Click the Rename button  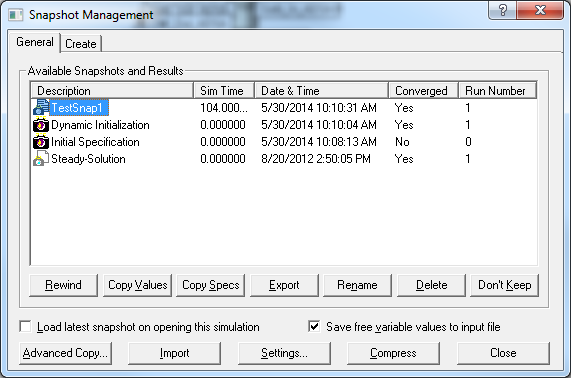point(357,285)
